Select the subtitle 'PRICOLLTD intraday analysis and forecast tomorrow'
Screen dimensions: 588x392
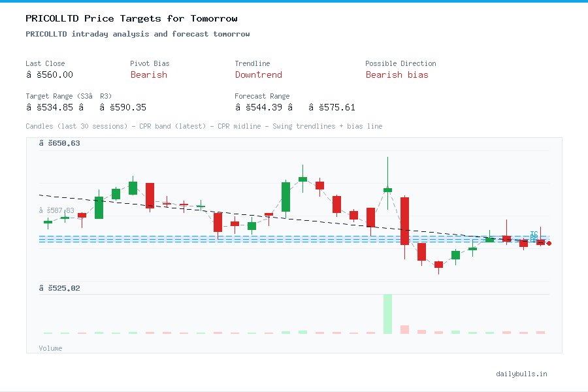(x=138, y=34)
